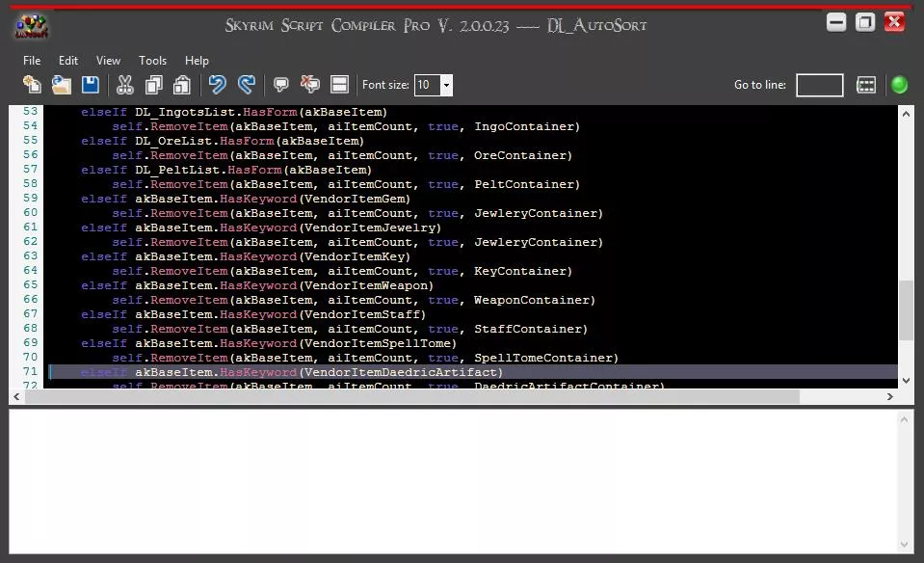Place cursor on the DL_IngotsList.HasForm line

(234, 112)
